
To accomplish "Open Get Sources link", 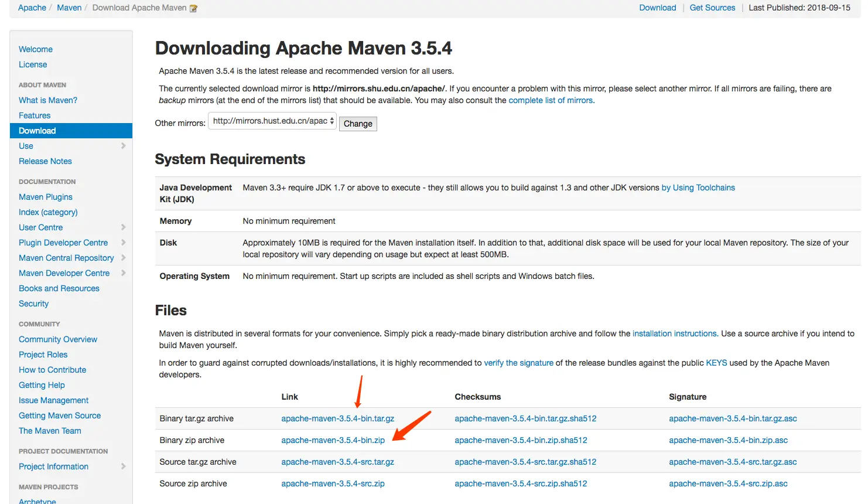I will click(712, 8).
